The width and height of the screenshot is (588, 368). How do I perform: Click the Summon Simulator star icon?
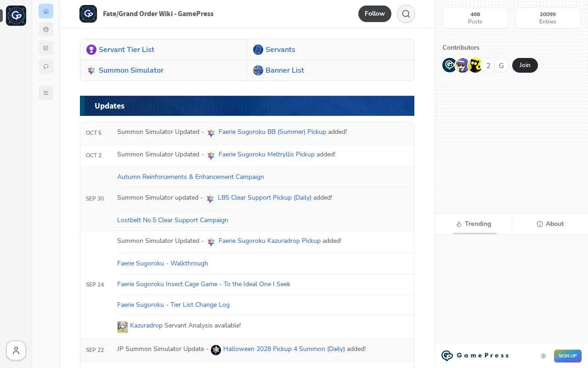click(x=91, y=70)
